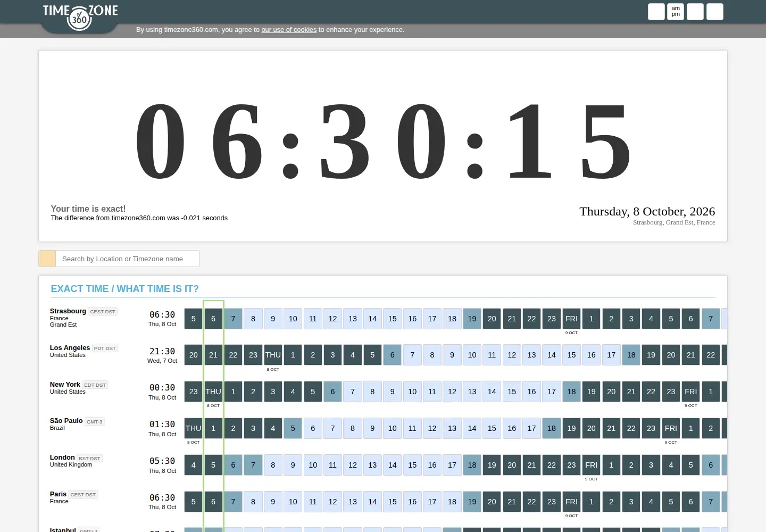Click the large 06:30:15 clock display
The image size is (766, 532).
[383, 141]
